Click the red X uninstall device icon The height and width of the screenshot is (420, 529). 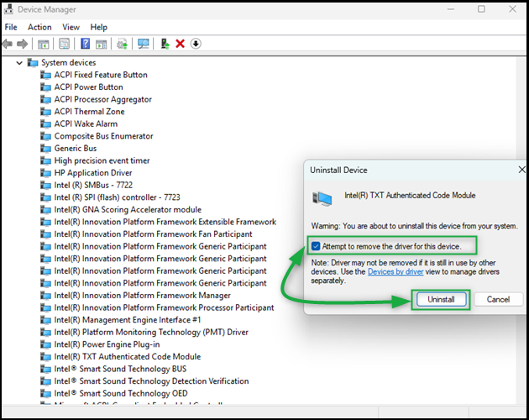click(180, 44)
